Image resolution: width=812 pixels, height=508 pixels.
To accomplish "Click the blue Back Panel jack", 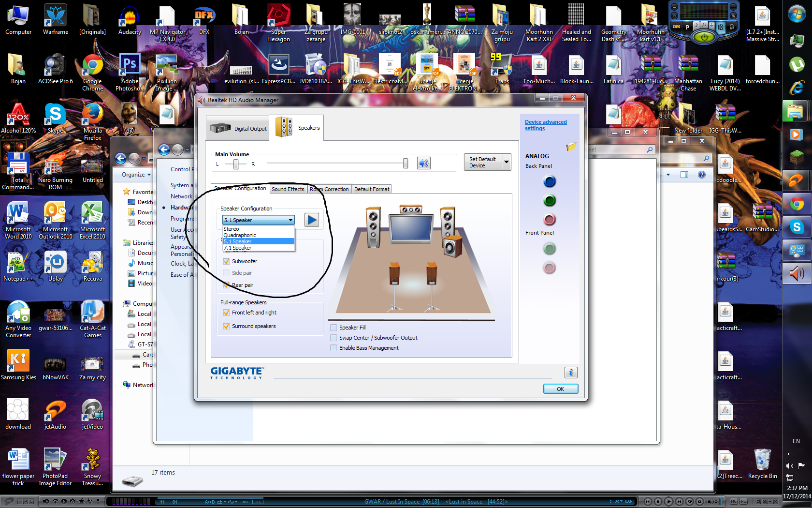I will (x=550, y=181).
